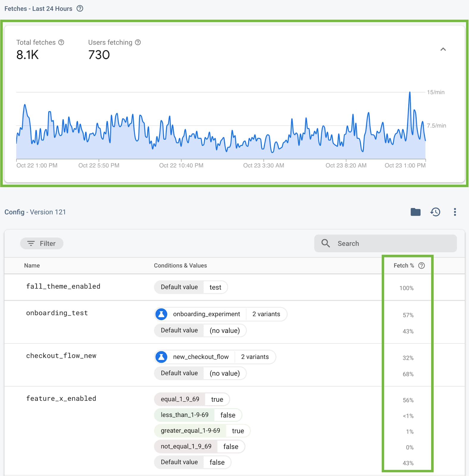
Task: Click the onboarding_experiment flask icon
Action: pyautogui.click(x=161, y=314)
